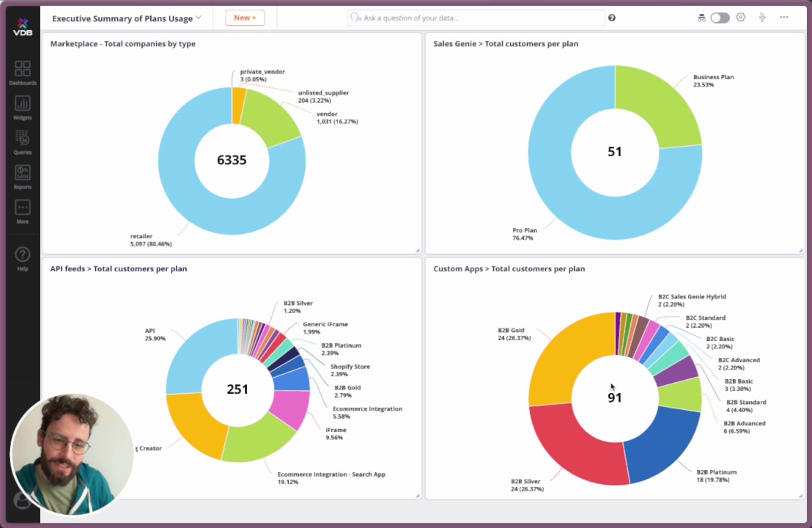812x528 pixels.
Task: Click the incognito viewer icon beside toggle
Action: [701, 18]
